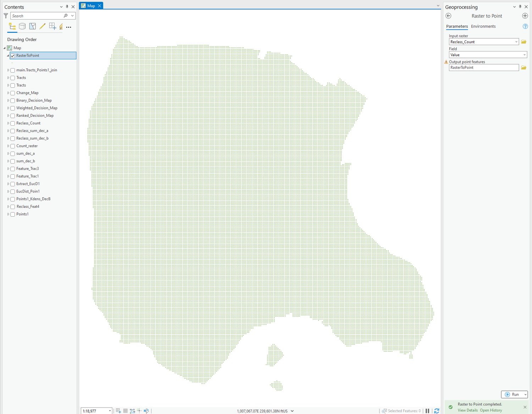Show the Tracts layer

(12, 78)
